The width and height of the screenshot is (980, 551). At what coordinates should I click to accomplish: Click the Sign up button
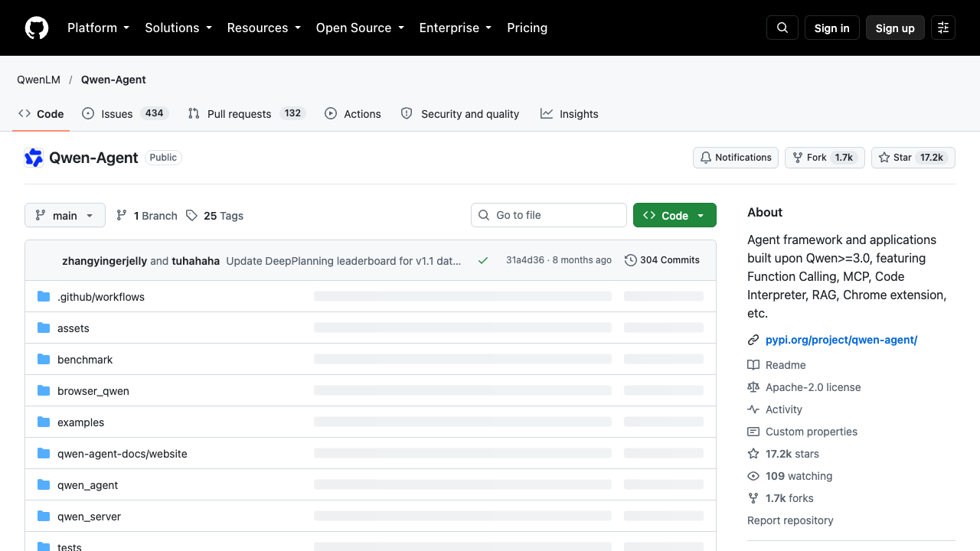[x=895, y=28]
